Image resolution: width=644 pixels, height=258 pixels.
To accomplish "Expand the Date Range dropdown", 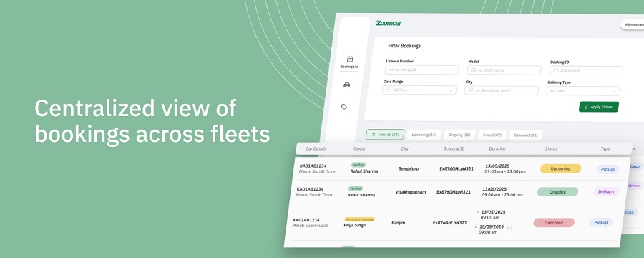I will [x=419, y=90].
